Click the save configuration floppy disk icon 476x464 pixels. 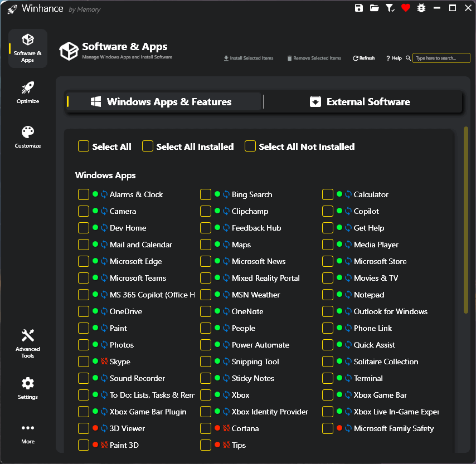pos(359,8)
